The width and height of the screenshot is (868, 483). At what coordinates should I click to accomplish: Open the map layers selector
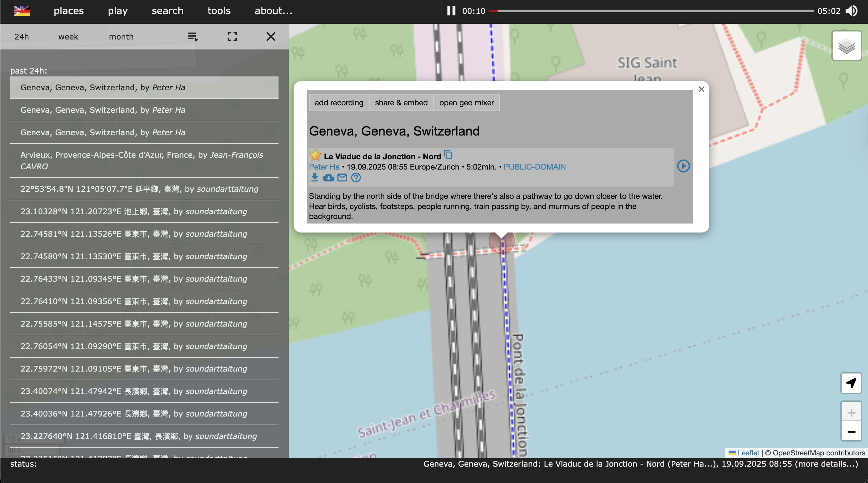coord(846,46)
